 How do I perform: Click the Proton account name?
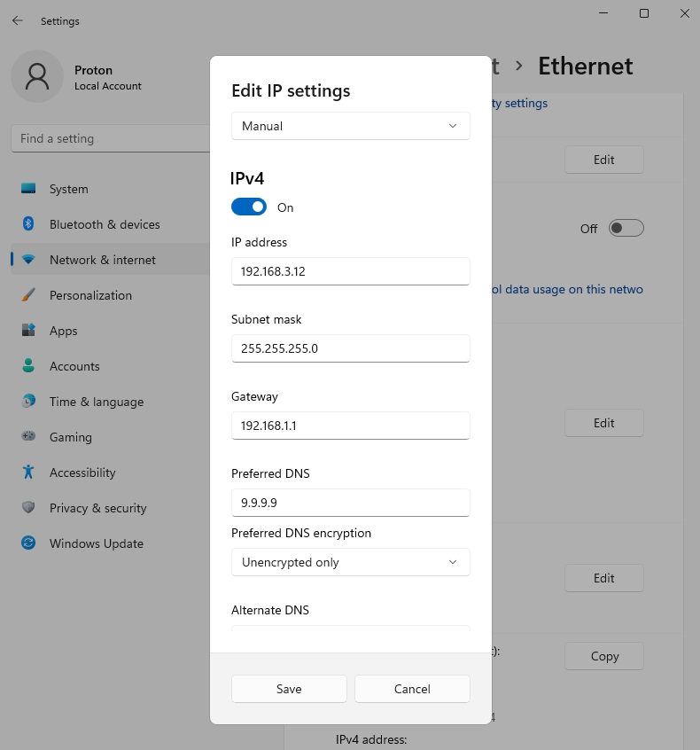point(93,70)
